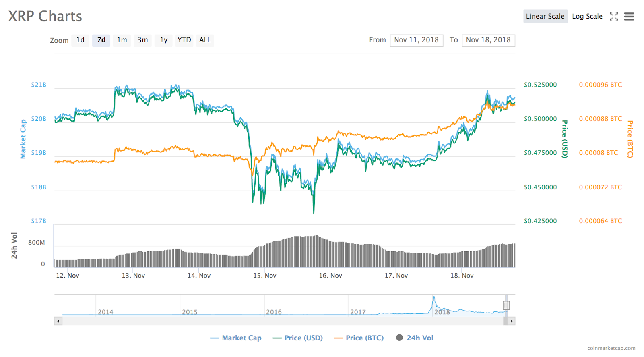Edit the To date field
The height and width of the screenshot is (357, 644).
(488, 40)
